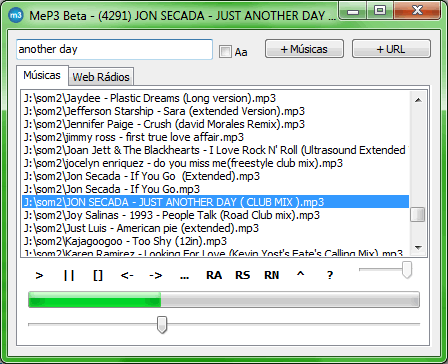Screen dimensions: 448x364
Task: Select the Músicas tab
Action: coord(42,75)
